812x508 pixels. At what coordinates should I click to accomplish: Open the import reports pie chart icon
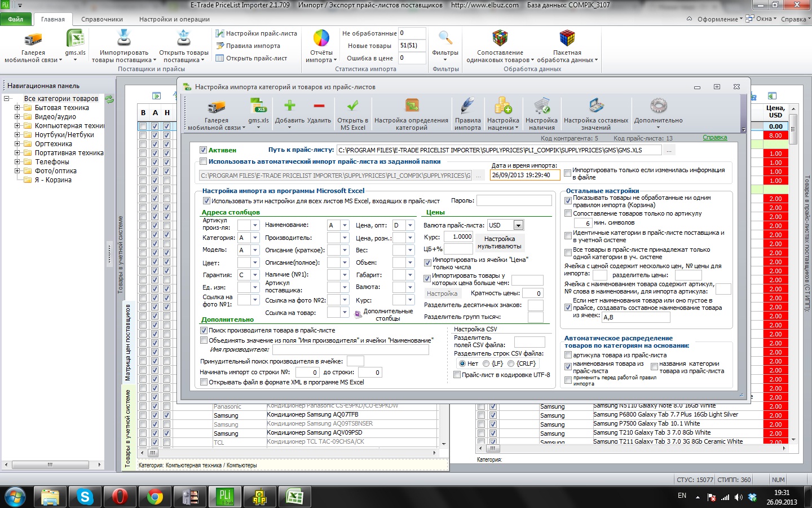[x=321, y=38]
